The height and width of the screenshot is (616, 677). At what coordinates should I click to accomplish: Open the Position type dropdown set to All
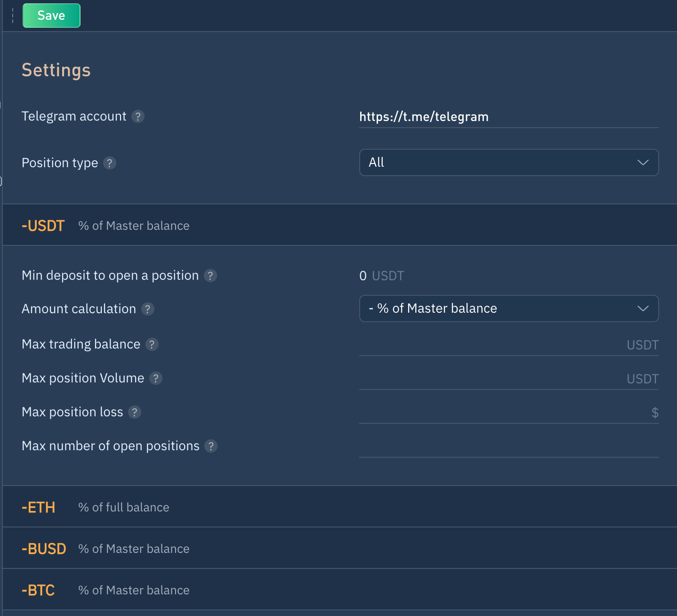coord(508,162)
